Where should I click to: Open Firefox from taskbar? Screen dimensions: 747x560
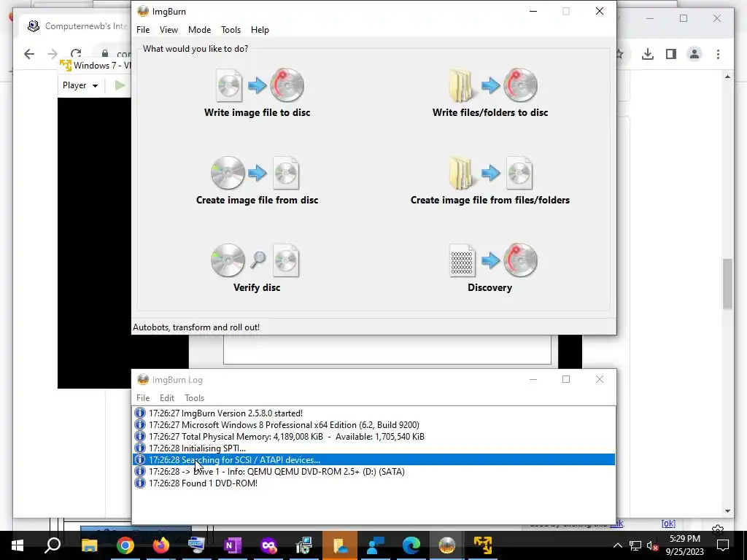click(161, 545)
